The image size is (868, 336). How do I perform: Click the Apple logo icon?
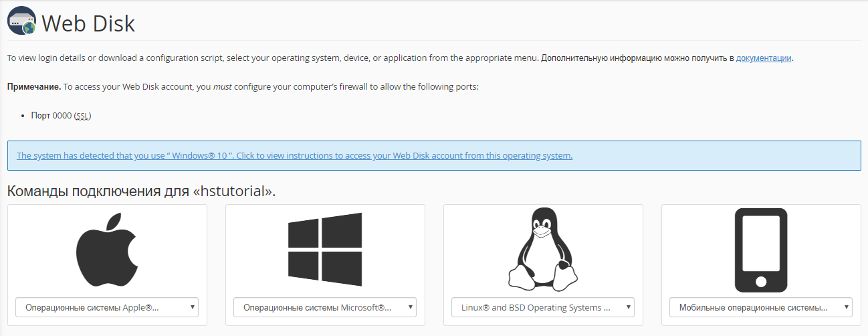coord(107,250)
